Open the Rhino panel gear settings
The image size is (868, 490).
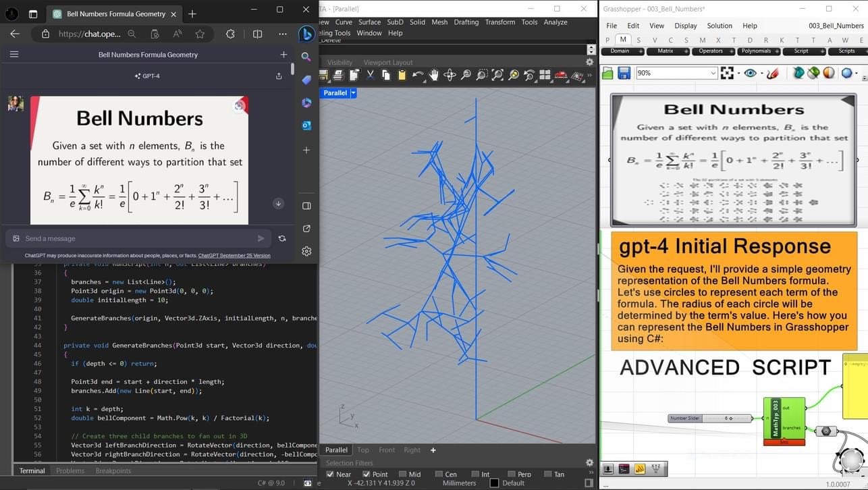(x=589, y=62)
